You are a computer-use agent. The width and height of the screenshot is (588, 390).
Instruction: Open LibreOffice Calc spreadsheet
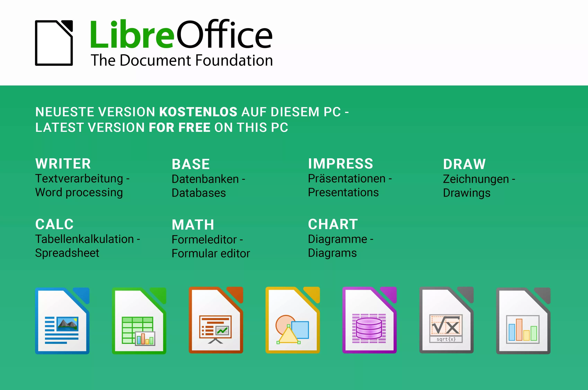point(135,329)
